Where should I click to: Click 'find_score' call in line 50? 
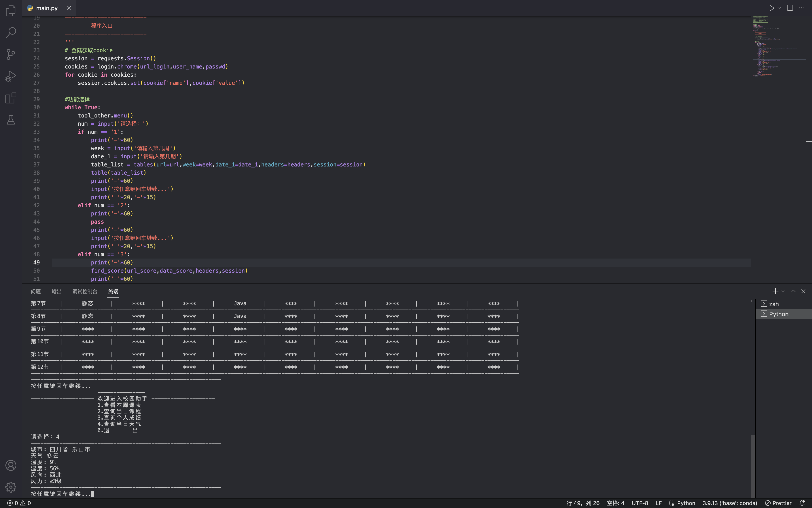(x=107, y=271)
